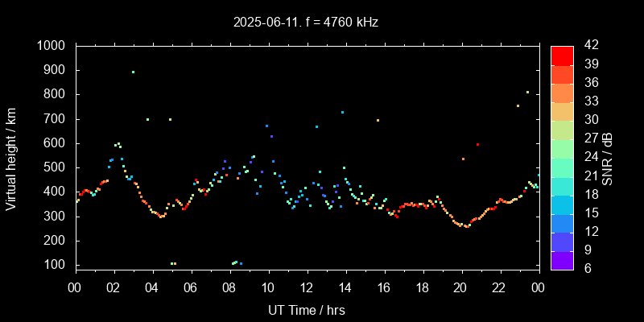Click the blue 12–15 dB colorbar segment
Image resolution: width=644 pixels, height=322 pixels.
coord(561,222)
